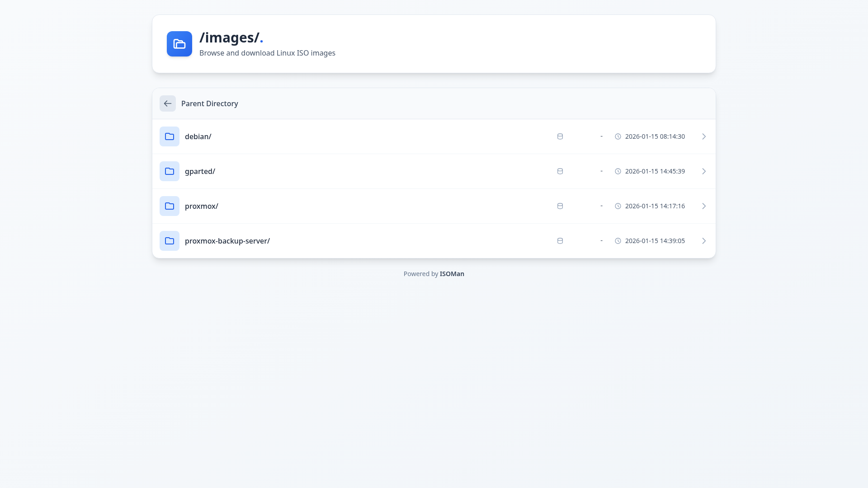Click the proxmox folder icon
Image resolution: width=868 pixels, height=488 pixels.
pyautogui.click(x=170, y=206)
